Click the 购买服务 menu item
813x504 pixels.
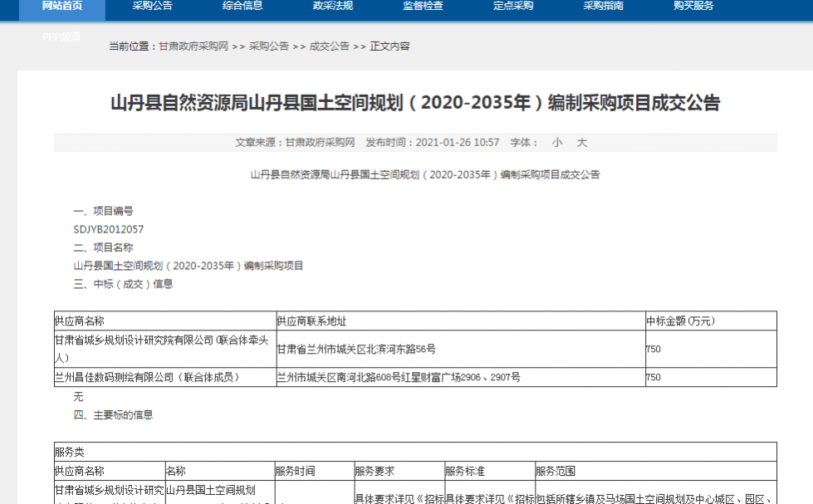point(693,6)
